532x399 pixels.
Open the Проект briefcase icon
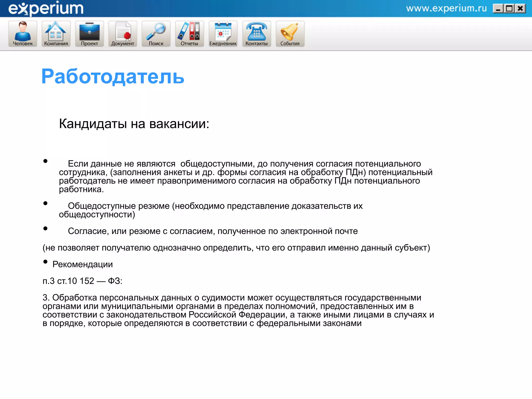(x=89, y=34)
